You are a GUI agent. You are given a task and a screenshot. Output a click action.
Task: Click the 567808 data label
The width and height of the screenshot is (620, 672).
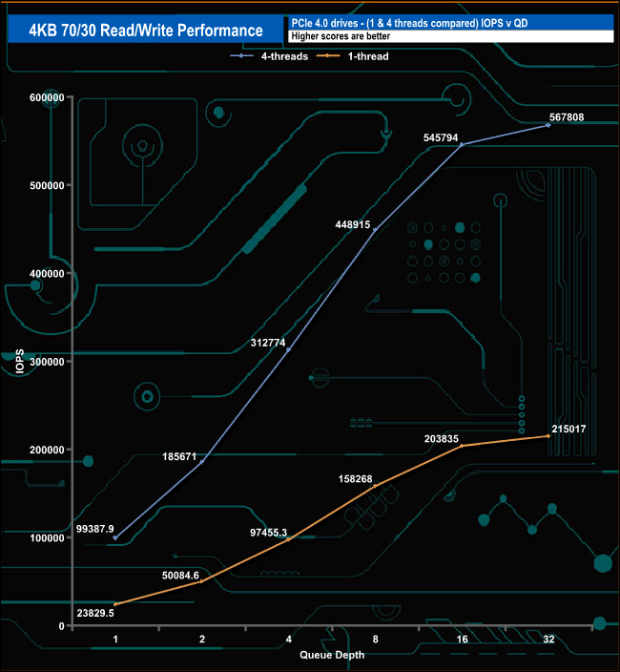567,117
